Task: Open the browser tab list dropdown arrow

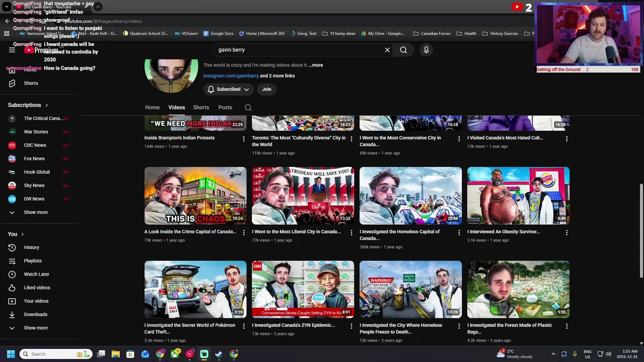Action: (x=6, y=7)
